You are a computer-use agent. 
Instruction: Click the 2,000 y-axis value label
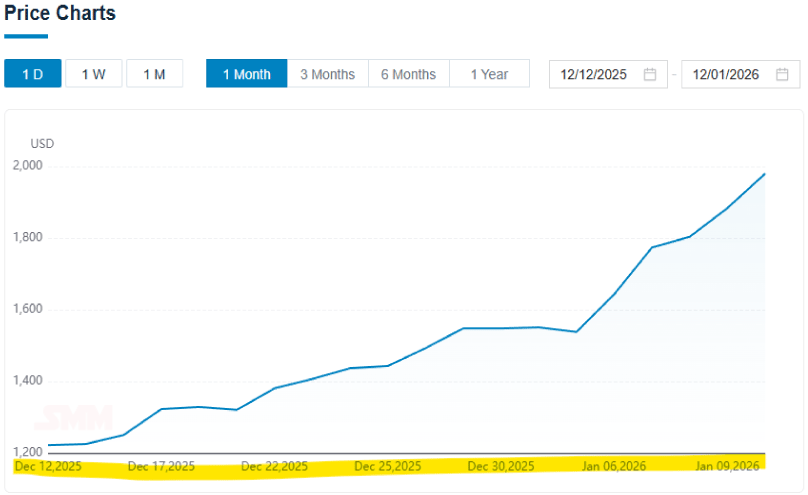(26, 166)
